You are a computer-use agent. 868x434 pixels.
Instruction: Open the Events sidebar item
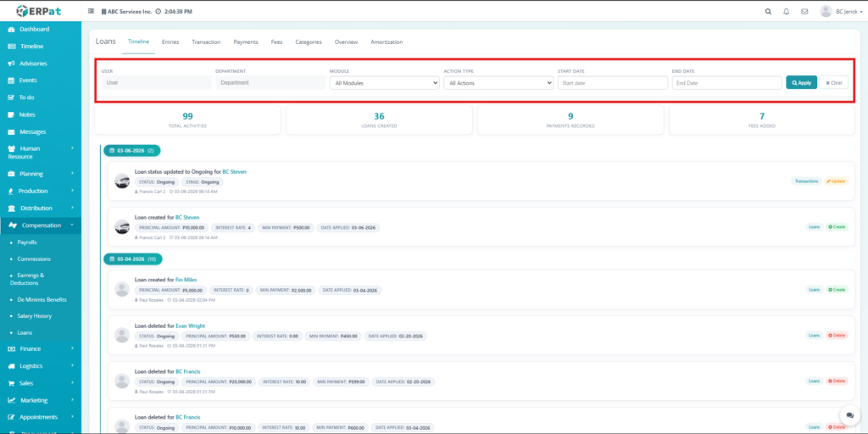[x=28, y=81]
